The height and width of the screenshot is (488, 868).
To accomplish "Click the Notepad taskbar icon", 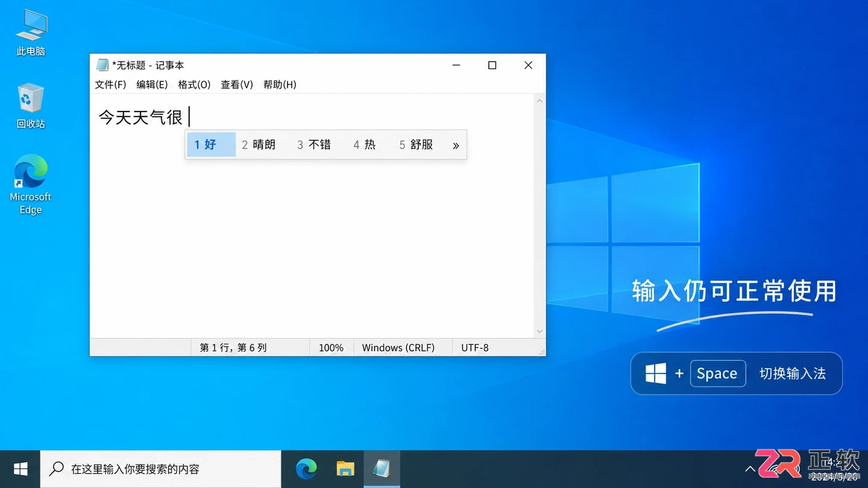I will (x=382, y=469).
